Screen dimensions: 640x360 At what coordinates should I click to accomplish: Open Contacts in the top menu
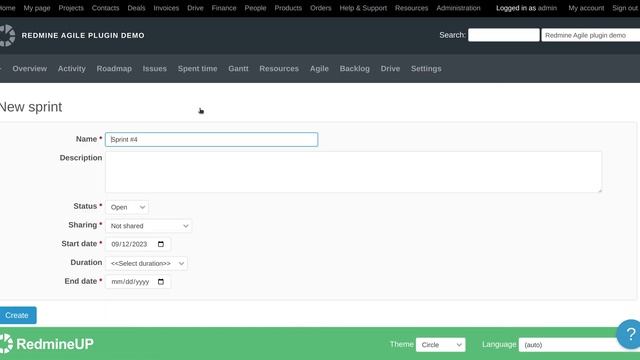coord(105,8)
